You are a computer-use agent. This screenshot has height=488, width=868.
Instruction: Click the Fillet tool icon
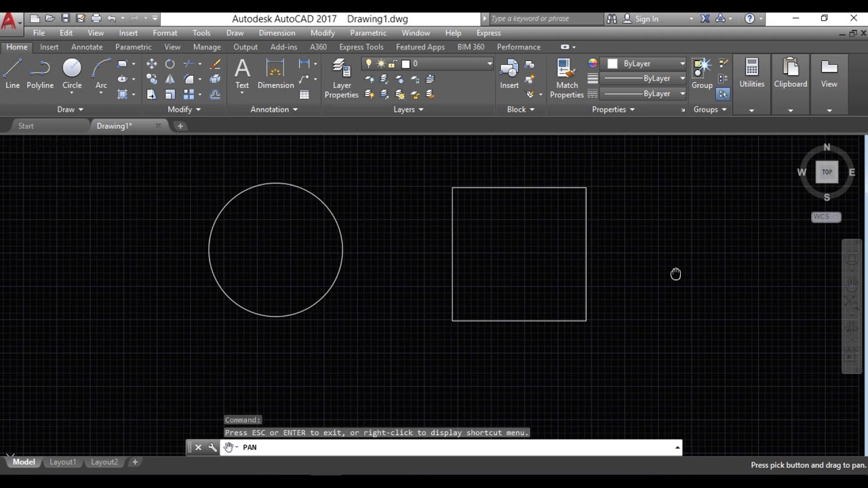[189, 79]
